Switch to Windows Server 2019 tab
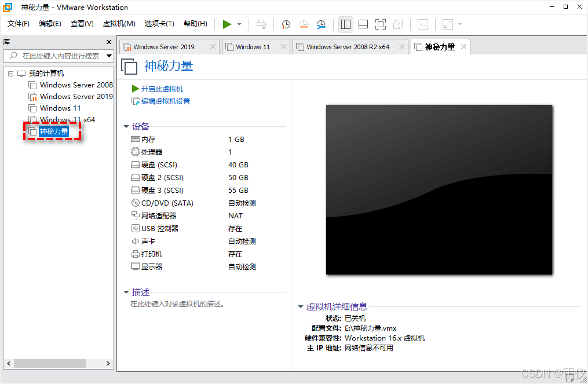This screenshot has height=384, width=588. pos(164,47)
